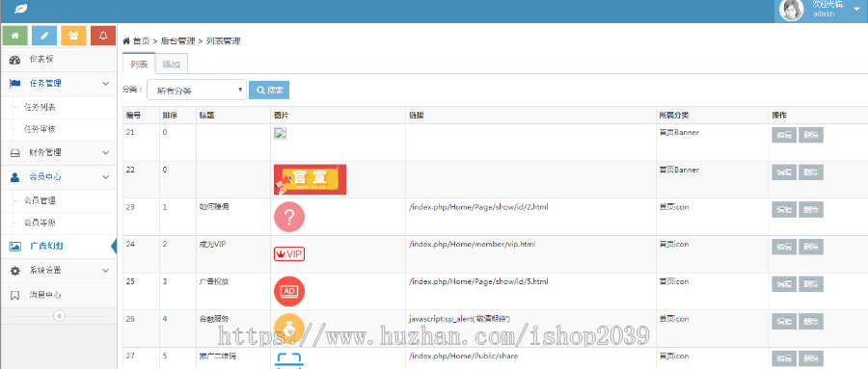Delete row 22 entry
868x369 pixels.
point(811,172)
